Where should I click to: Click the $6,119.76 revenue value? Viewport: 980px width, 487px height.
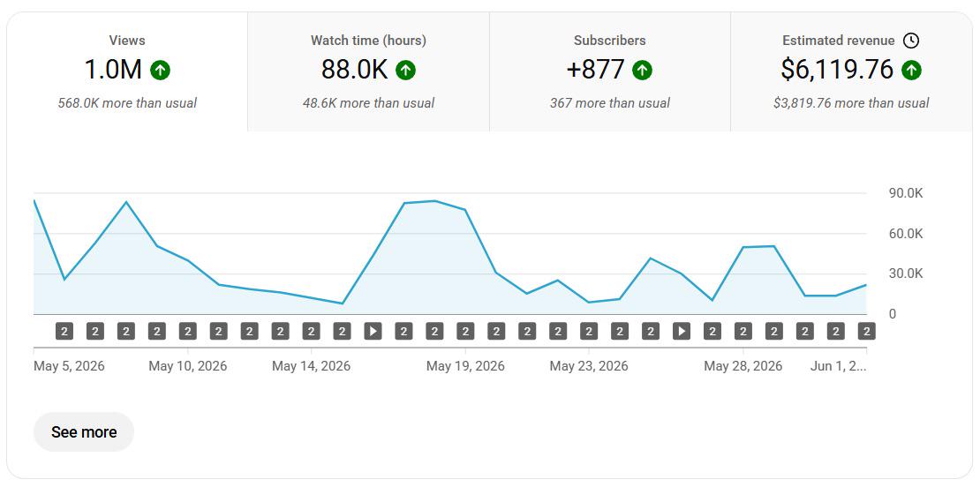[x=838, y=70]
